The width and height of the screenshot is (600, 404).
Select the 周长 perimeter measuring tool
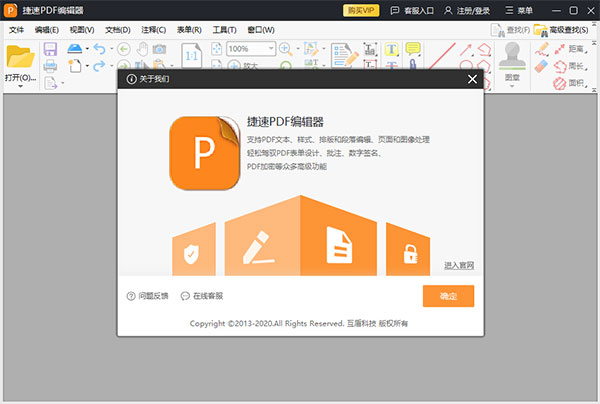click(571, 66)
